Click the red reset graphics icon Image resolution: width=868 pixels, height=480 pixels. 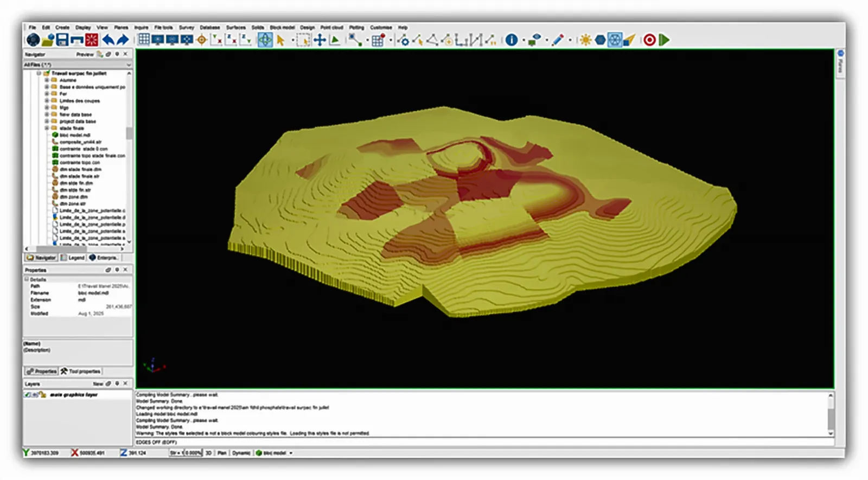click(92, 40)
